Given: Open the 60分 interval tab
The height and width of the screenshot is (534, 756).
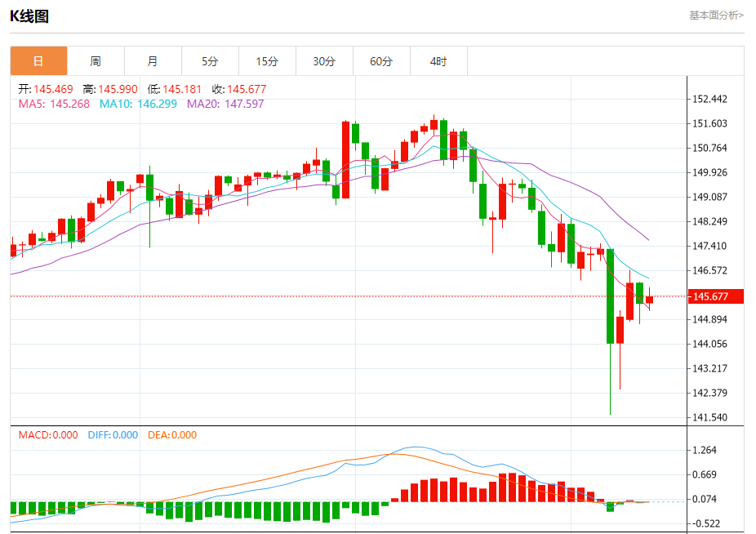Looking at the screenshot, I should (381, 61).
